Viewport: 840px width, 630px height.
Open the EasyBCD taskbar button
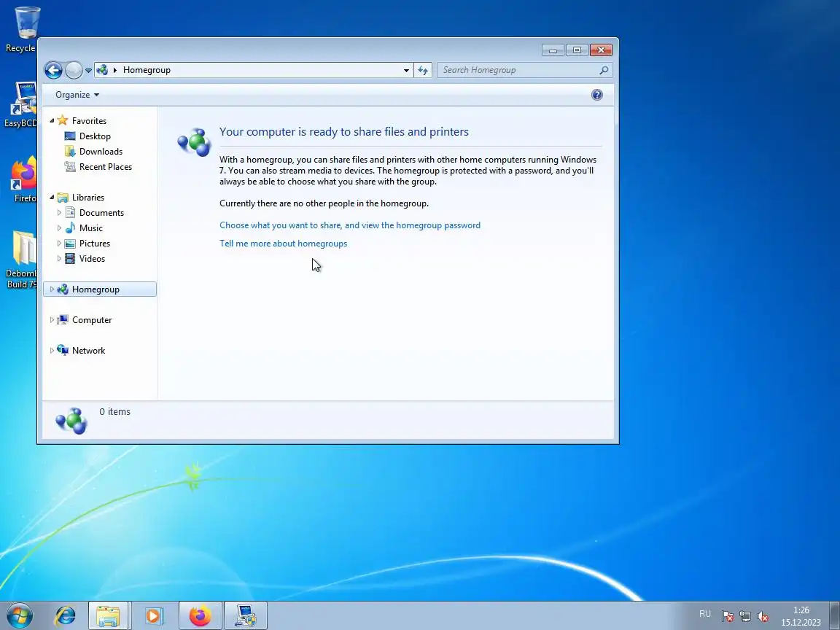245,615
